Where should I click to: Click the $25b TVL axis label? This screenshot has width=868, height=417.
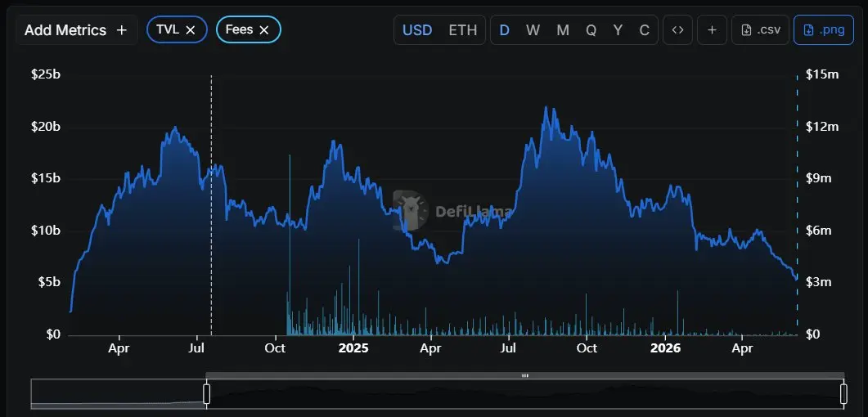tap(46, 74)
